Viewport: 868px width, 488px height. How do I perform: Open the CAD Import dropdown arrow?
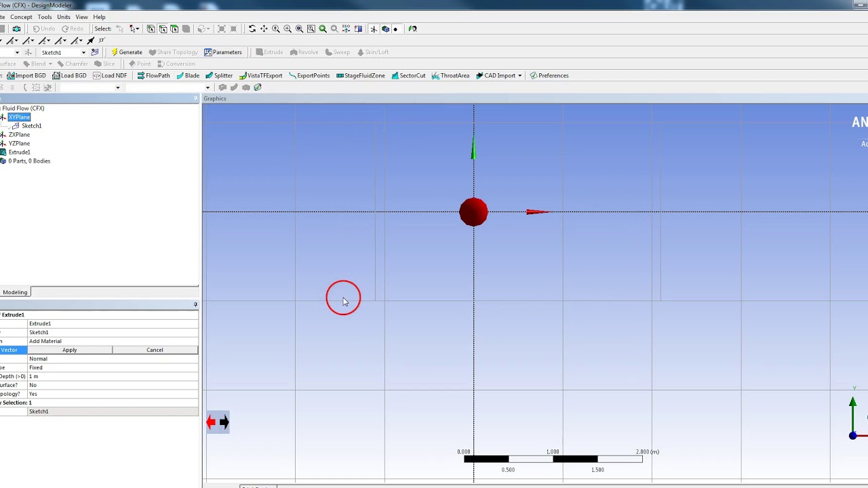click(519, 75)
